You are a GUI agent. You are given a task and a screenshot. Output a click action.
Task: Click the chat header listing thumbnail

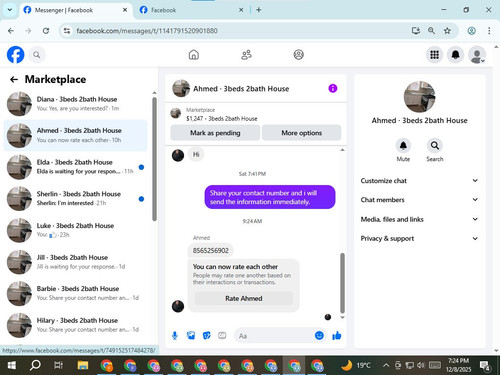(x=181, y=88)
